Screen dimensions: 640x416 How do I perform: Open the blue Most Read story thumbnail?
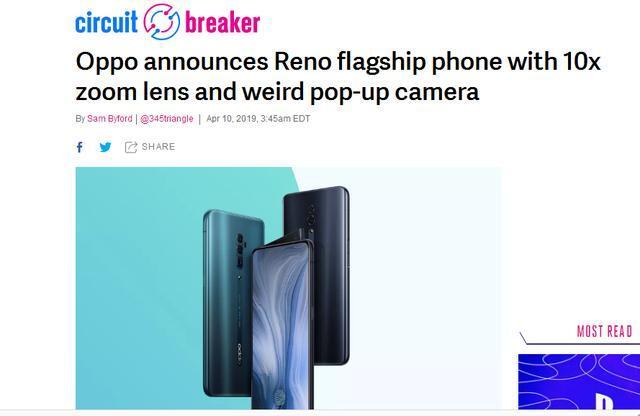tap(579, 381)
